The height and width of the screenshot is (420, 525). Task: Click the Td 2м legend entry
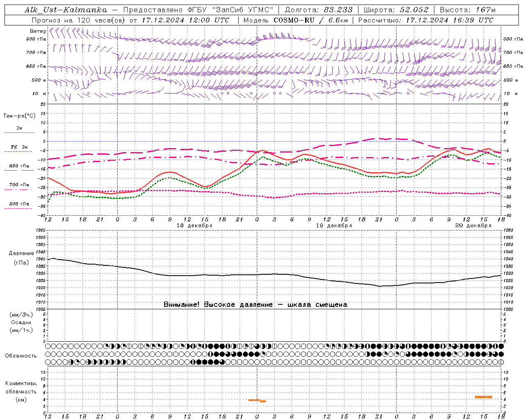pos(19,147)
